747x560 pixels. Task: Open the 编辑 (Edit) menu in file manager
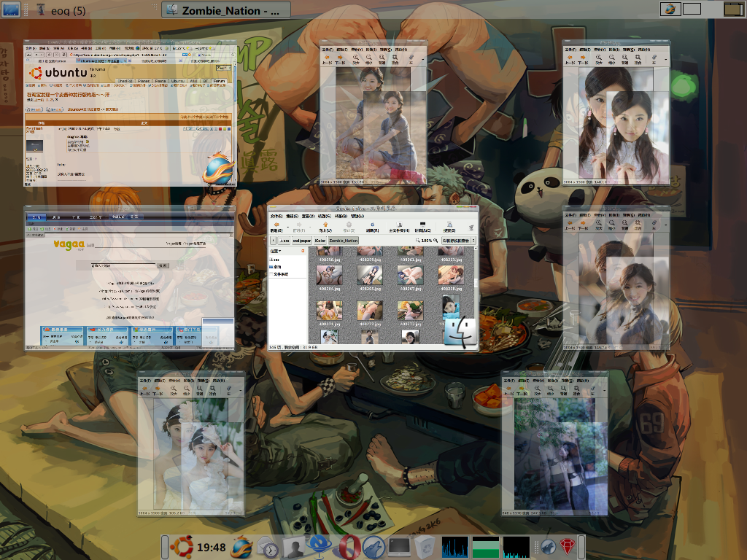[x=292, y=216]
